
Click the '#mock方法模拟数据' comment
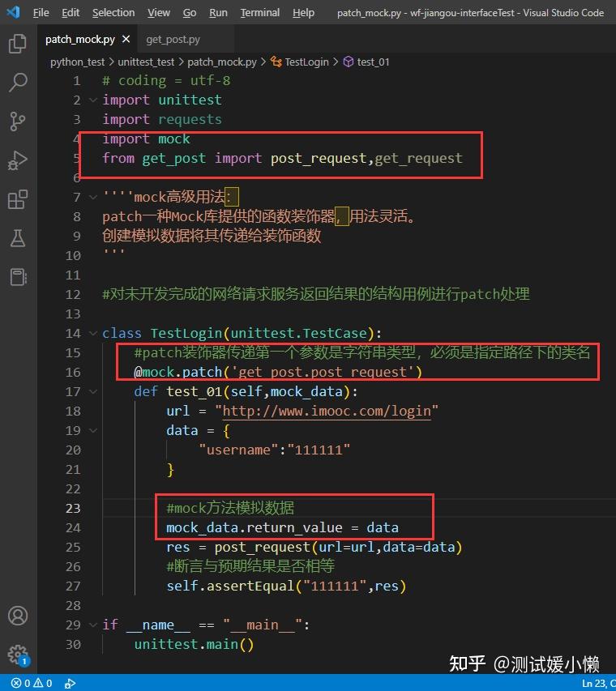pyautogui.click(x=230, y=508)
